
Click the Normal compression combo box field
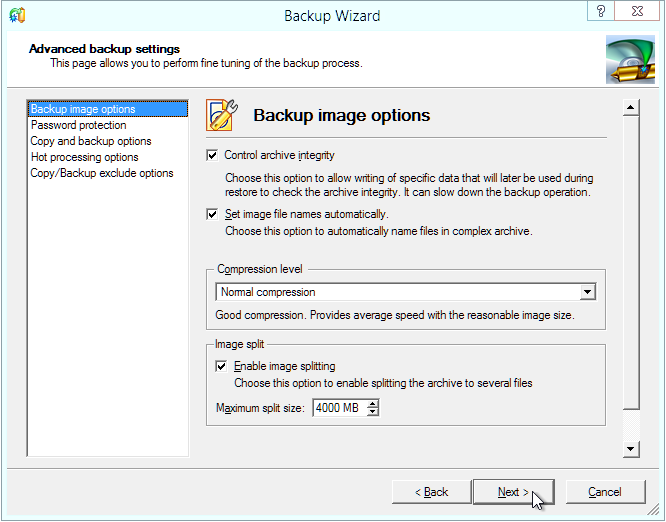click(x=405, y=292)
